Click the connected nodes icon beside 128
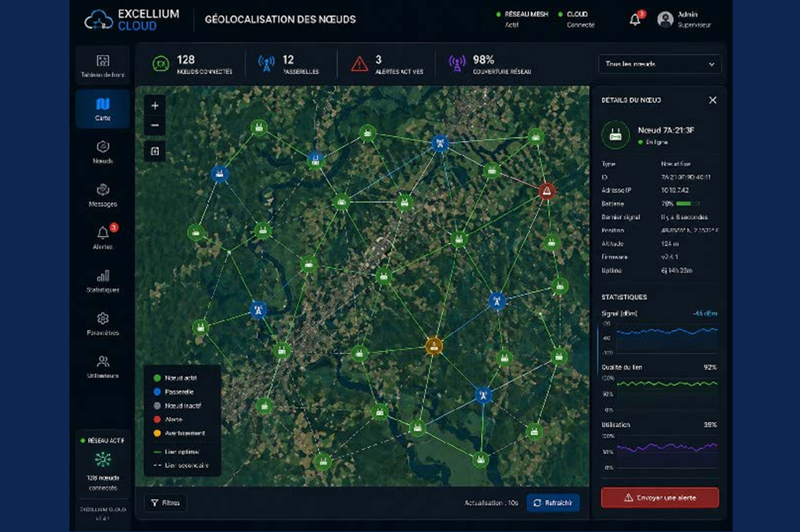This screenshot has height=532, width=800. (161, 64)
